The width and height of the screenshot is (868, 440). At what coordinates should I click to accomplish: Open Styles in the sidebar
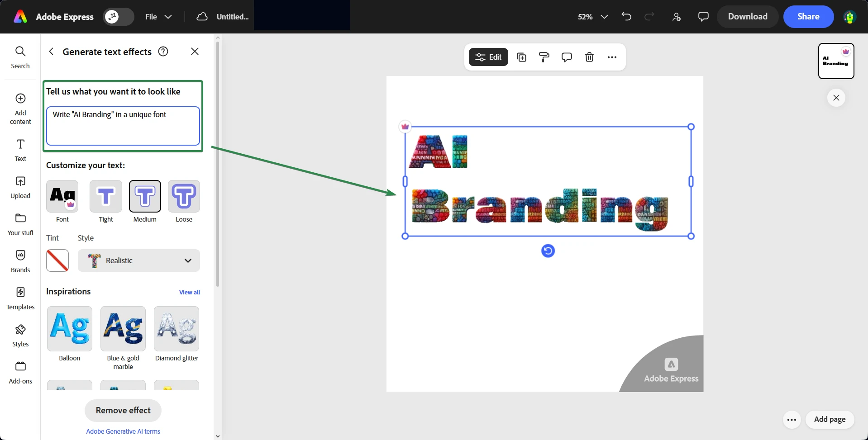pyautogui.click(x=20, y=336)
